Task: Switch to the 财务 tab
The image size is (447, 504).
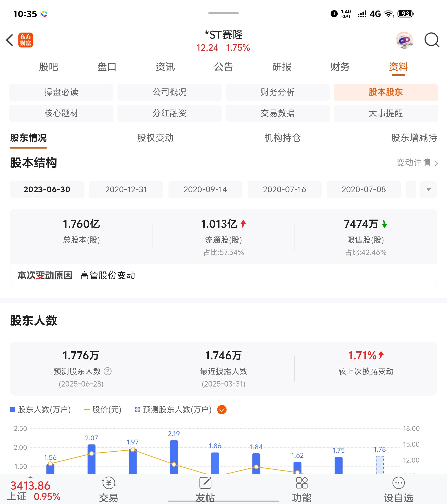Action: click(x=340, y=67)
